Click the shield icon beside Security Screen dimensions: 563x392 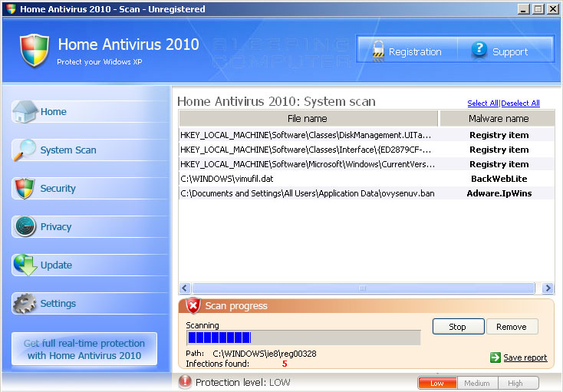pos(25,188)
